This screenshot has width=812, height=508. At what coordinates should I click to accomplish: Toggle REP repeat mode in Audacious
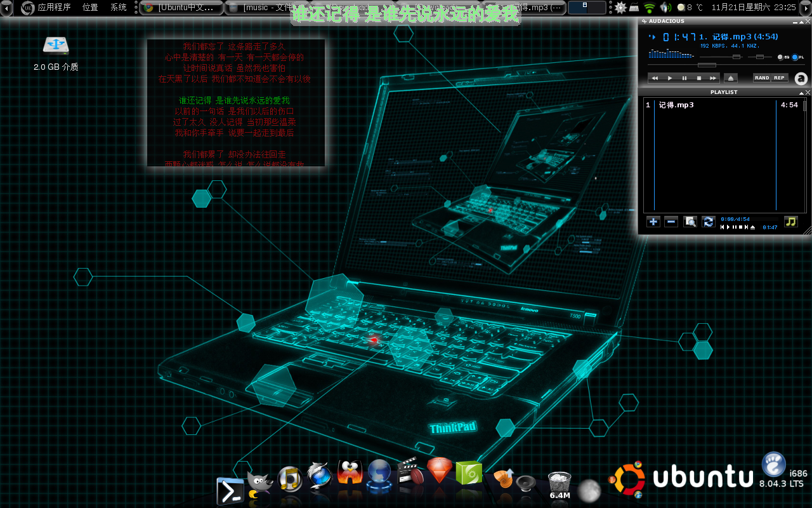point(780,77)
